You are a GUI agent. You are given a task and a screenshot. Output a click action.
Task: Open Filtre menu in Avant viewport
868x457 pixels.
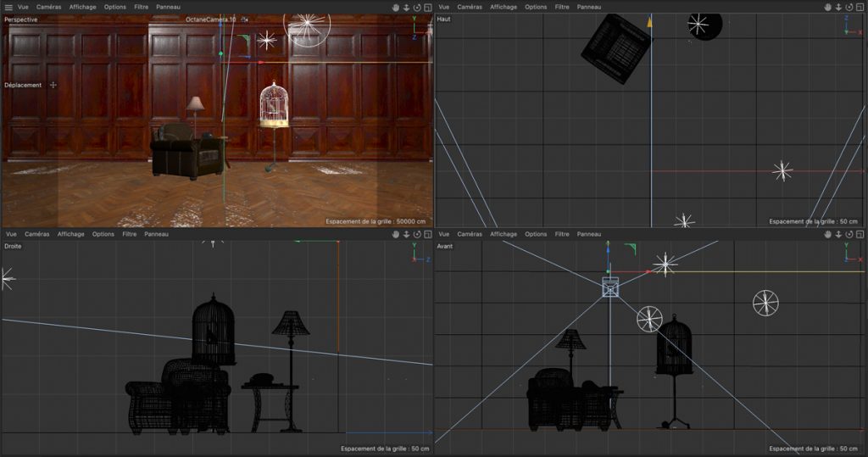tap(562, 234)
